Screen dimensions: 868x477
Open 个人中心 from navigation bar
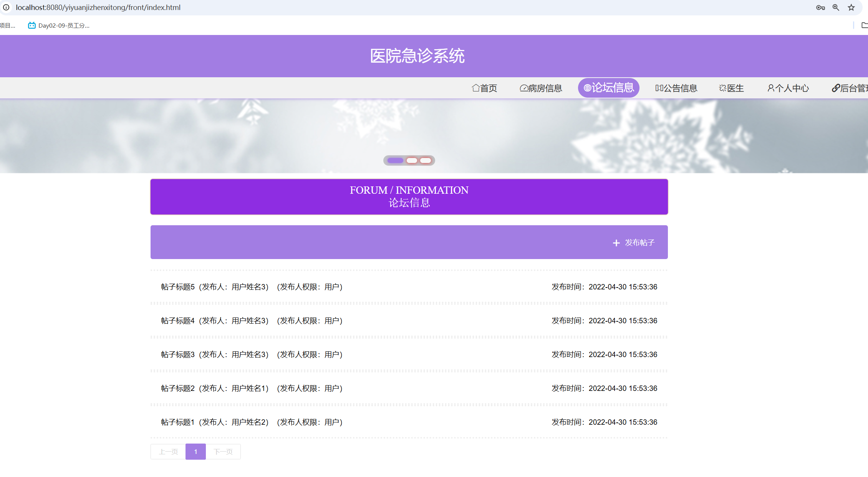coord(788,88)
